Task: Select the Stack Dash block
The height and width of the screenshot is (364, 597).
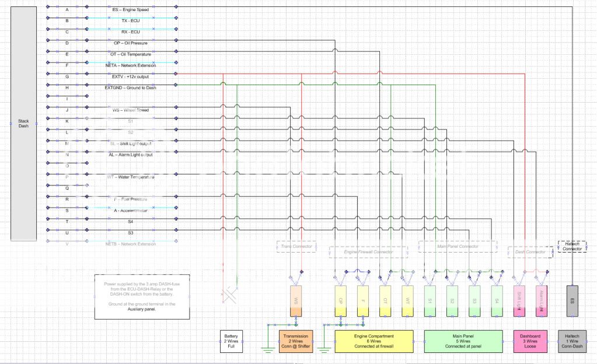Action: [23, 124]
